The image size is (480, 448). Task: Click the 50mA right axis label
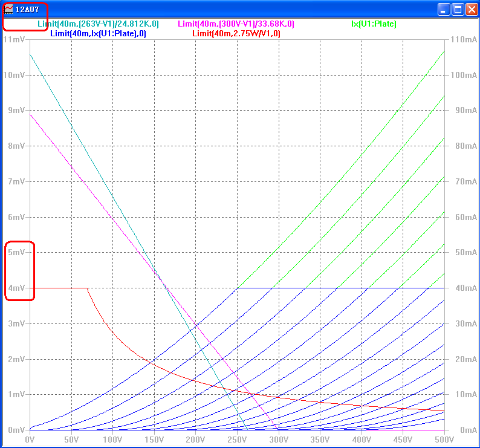coord(466,252)
